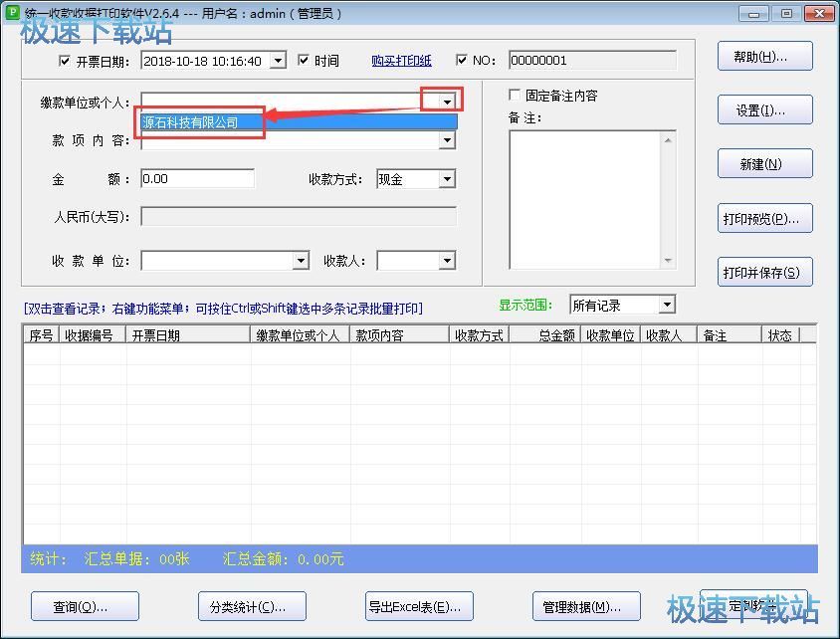The height and width of the screenshot is (639, 840).
Task: Close the application window
Action: [x=820, y=13]
